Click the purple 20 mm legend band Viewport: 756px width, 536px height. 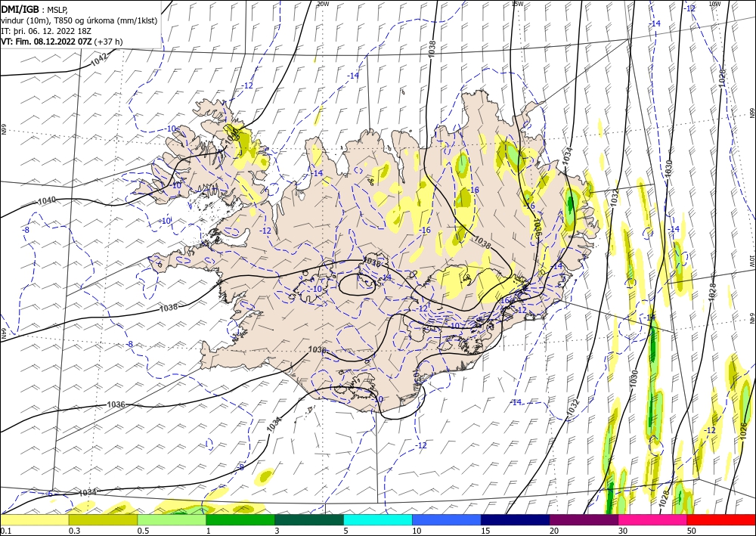point(584,519)
